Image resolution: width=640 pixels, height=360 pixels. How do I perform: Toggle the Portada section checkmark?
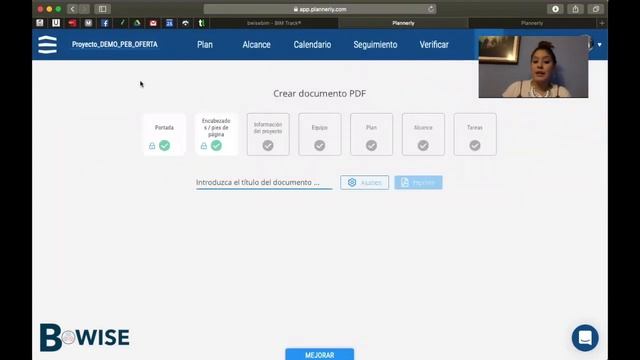pyautogui.click(x=164, y=145)
